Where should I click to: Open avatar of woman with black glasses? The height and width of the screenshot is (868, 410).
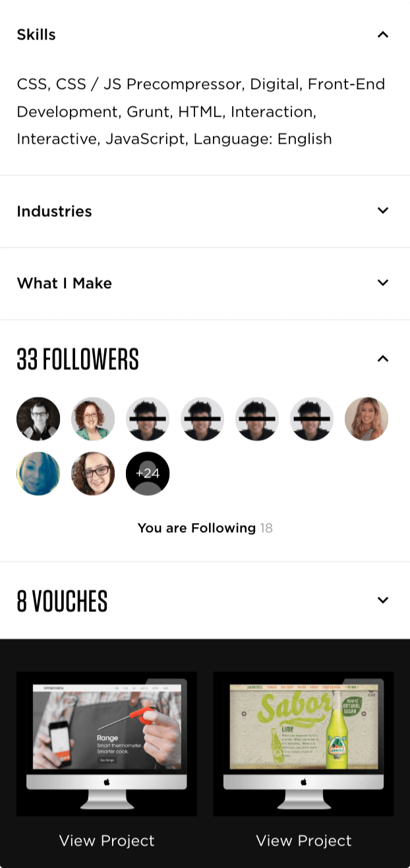93,474
